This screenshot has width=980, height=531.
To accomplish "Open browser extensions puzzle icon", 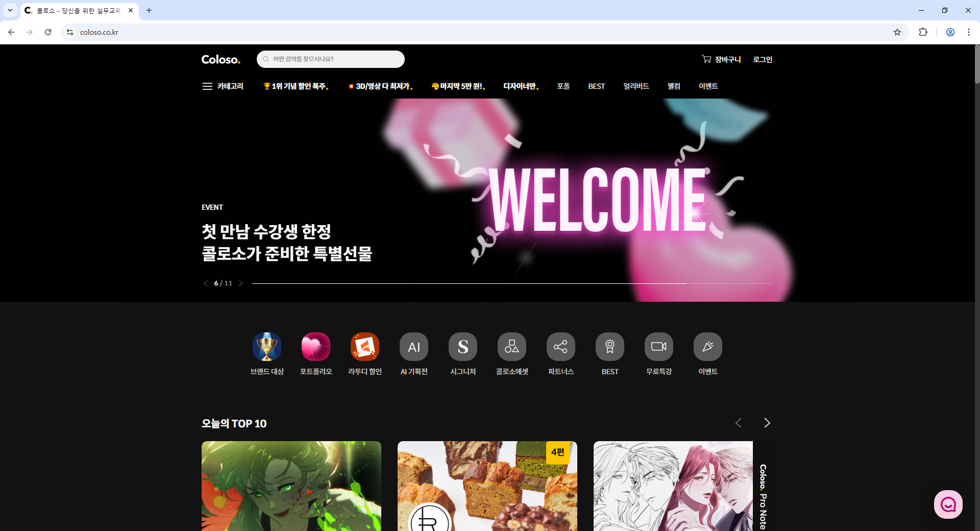I will click(x=923, y=32).
